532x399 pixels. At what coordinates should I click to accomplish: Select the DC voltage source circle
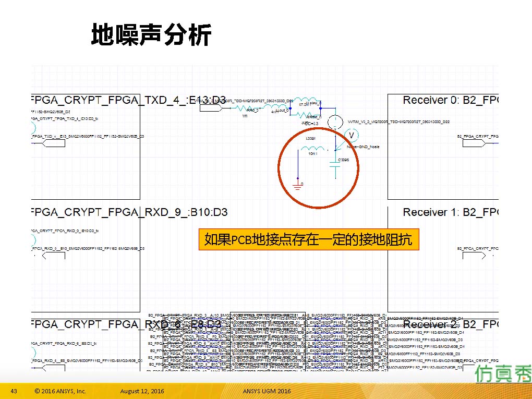point(335,122)
